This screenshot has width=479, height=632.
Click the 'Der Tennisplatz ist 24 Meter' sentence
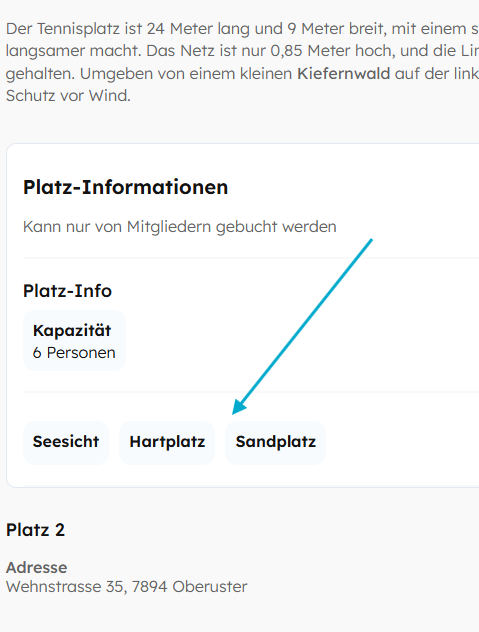(109, 29)
